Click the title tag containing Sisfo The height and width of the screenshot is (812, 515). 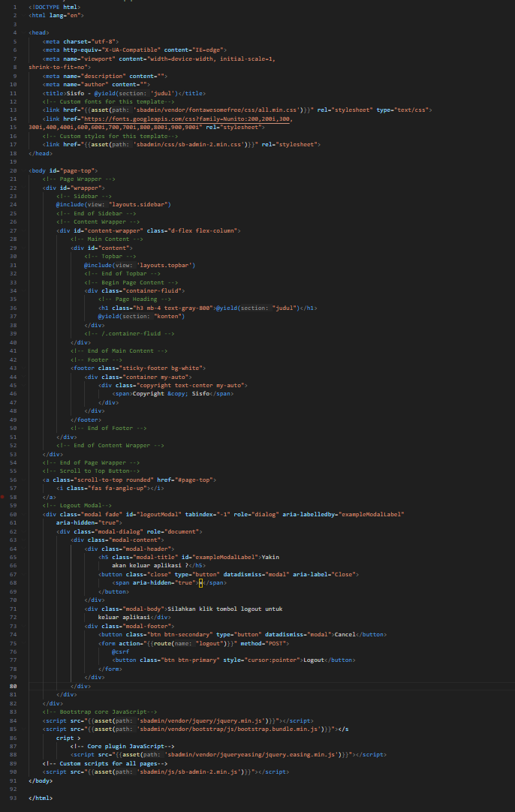pos(125,93)
